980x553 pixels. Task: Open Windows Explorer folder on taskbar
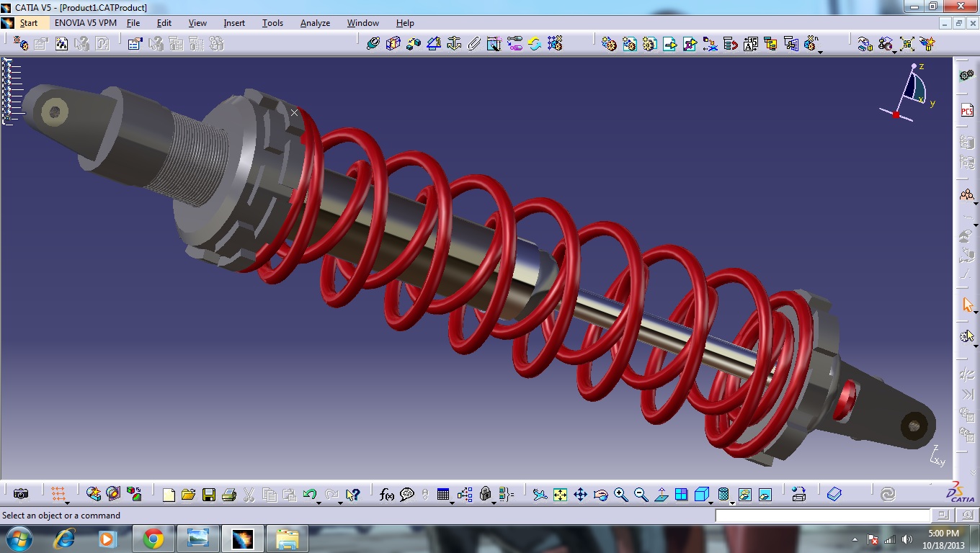point(287,539)
